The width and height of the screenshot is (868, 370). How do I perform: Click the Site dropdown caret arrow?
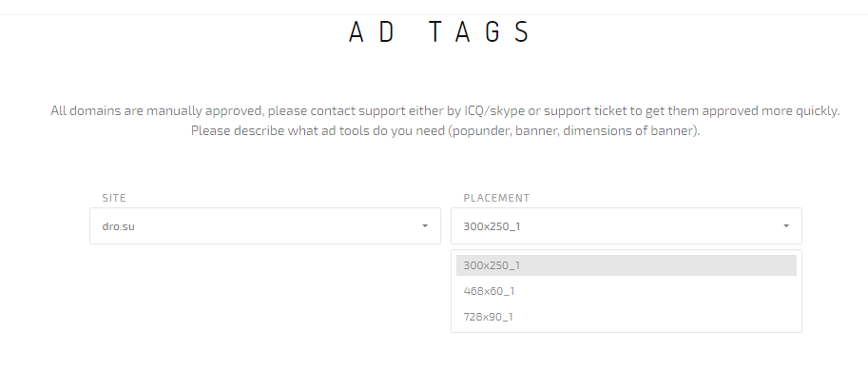425,226
